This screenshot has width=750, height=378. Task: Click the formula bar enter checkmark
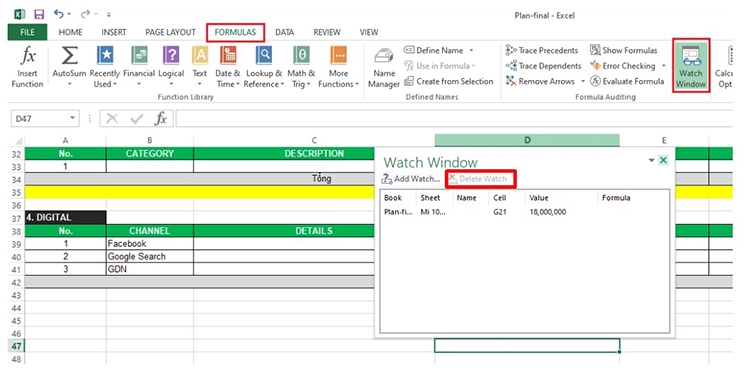[137, 118]
